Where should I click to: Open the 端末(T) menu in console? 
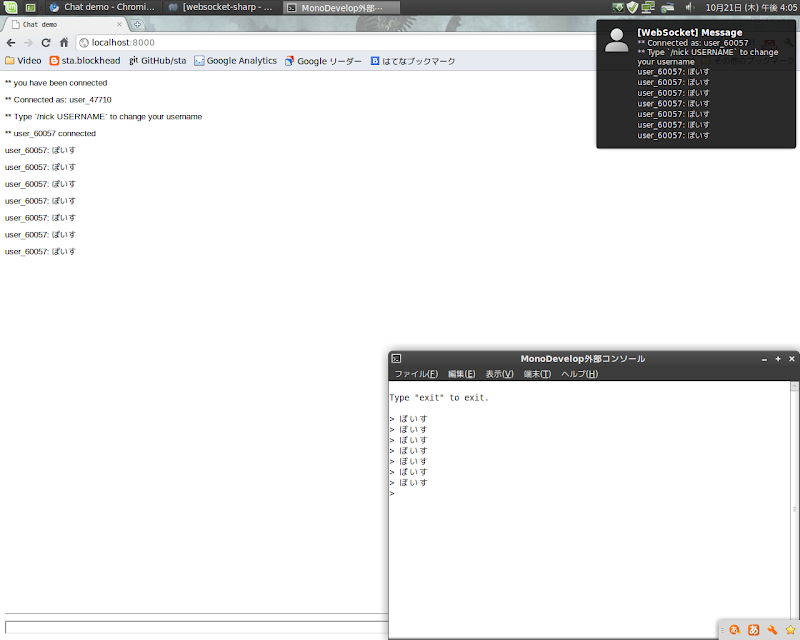tap(537, 374)
